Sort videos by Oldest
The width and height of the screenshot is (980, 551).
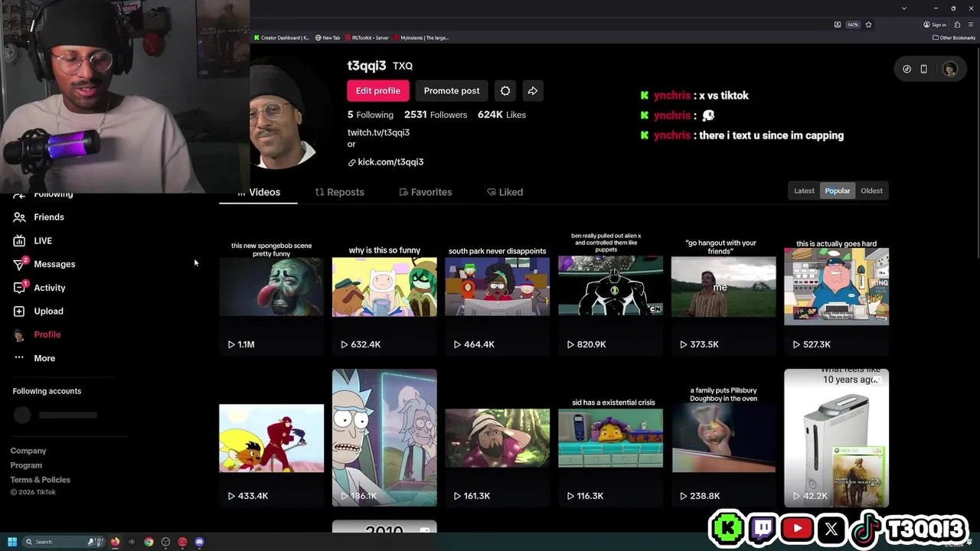(871, 191)
